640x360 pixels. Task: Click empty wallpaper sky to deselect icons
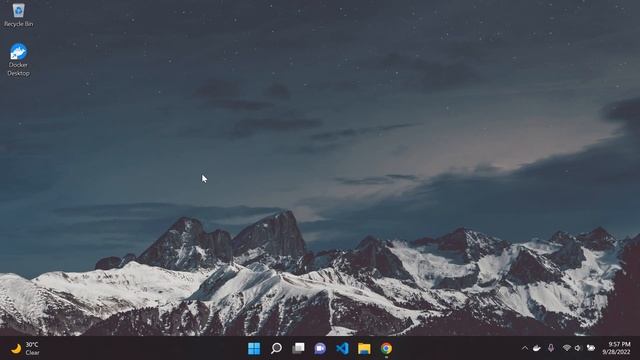(x=327, y=61)
